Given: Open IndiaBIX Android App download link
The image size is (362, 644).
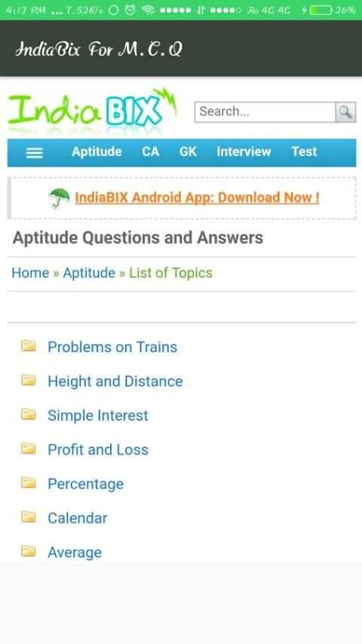Looking at the screenshot, I should tap(197, 198).
